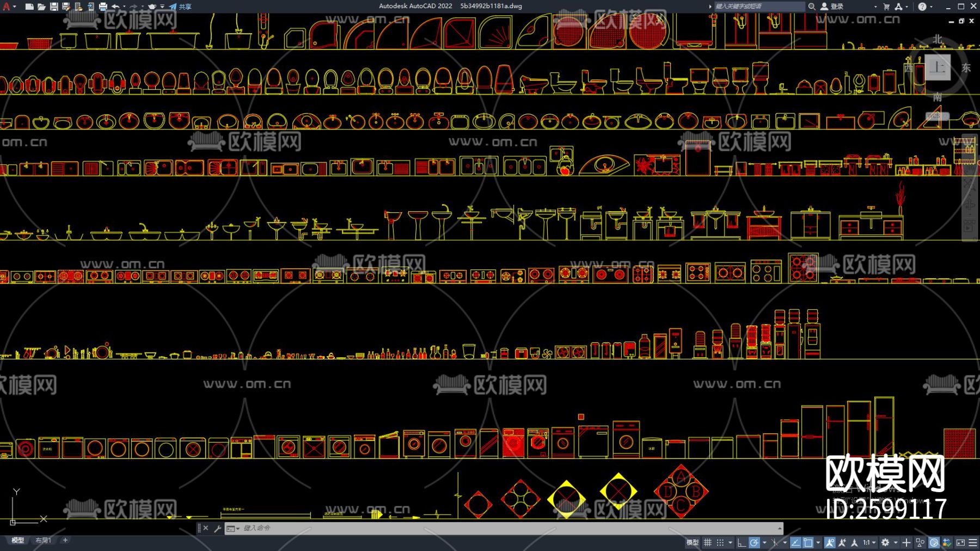Screen dimensions: 980x551
Task: Toggle object snap tracking
Action: click(x=796, y=542)
